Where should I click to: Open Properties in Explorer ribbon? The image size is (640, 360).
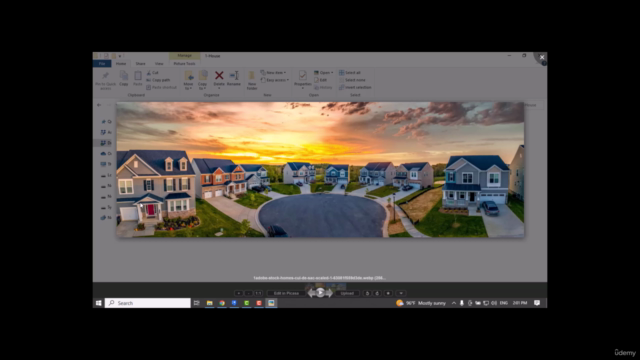(x=302, y=80)
